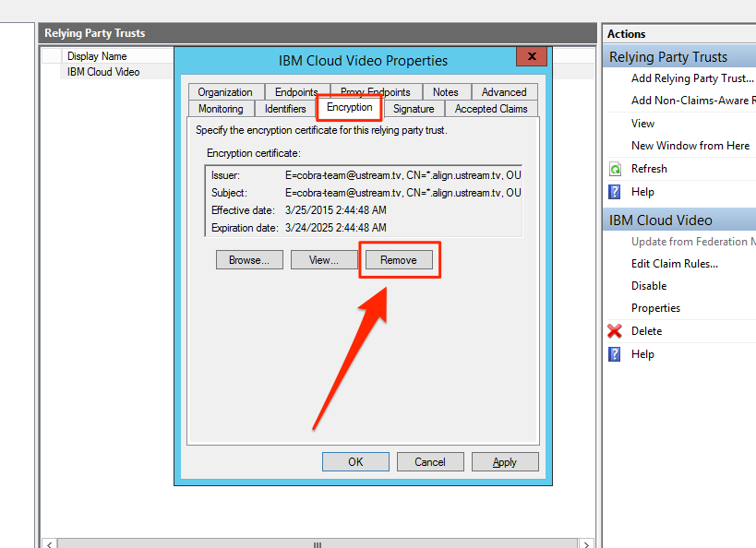
Task: Disable the IBM Cloud Video trust
Action: click(649, 286)
